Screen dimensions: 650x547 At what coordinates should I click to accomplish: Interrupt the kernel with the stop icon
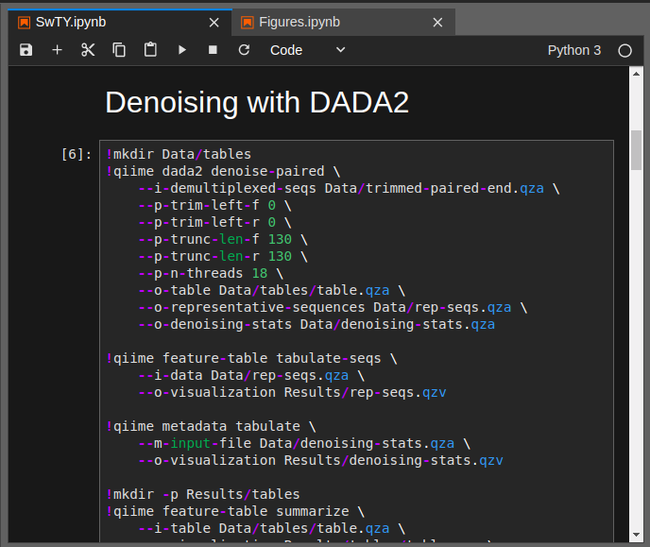coord(213,50)
